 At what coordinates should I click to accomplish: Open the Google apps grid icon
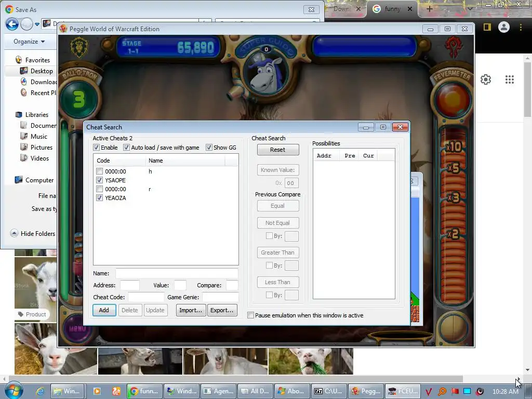tap(509, 79)
